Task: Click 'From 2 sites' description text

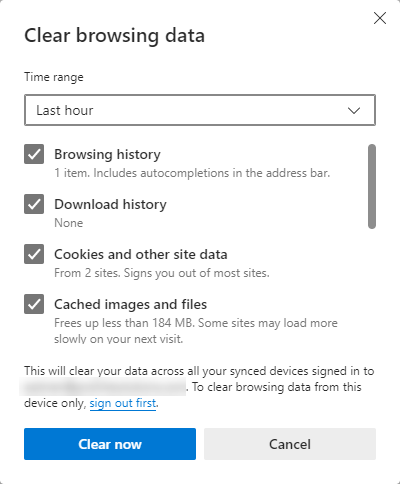Action: (x=162, y=273)
